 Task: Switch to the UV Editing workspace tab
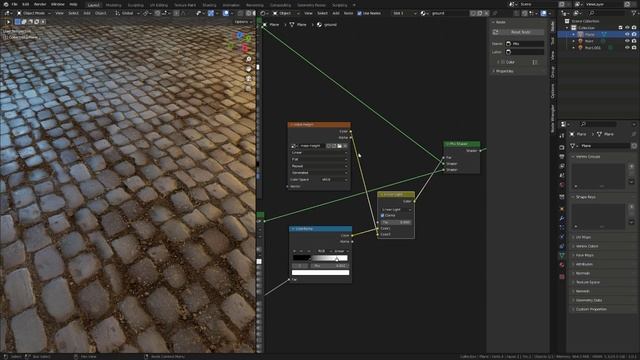click(x=159, y=5)
